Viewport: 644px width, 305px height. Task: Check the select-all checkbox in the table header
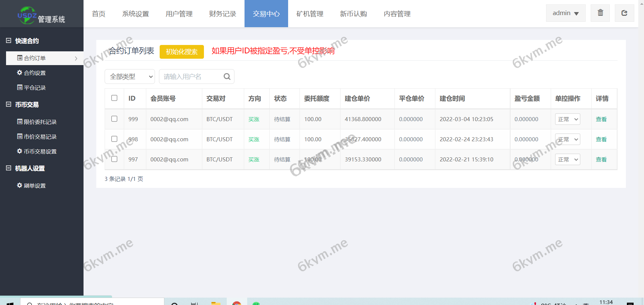click(x=114, y=98)
